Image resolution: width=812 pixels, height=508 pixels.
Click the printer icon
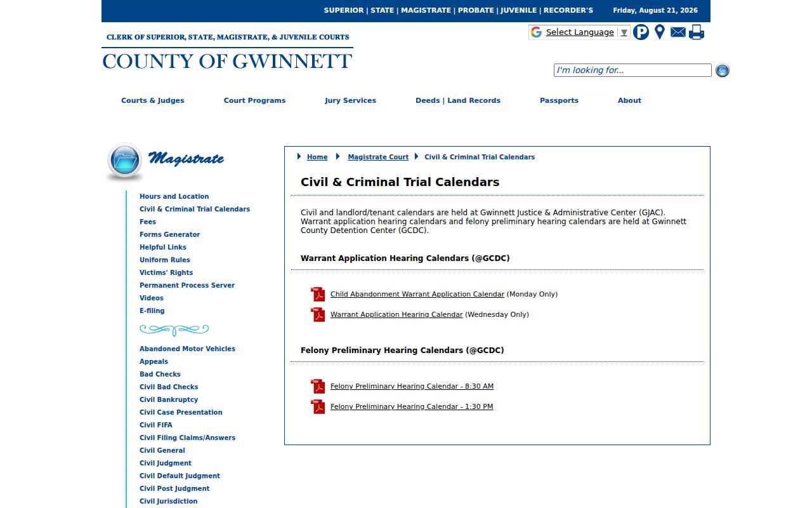point(697,32)
